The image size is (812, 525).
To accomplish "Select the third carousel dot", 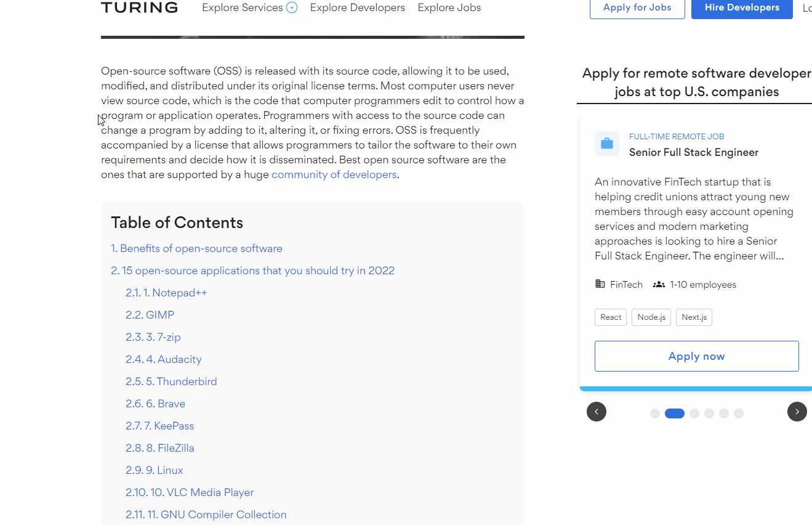I will point(694,413).
